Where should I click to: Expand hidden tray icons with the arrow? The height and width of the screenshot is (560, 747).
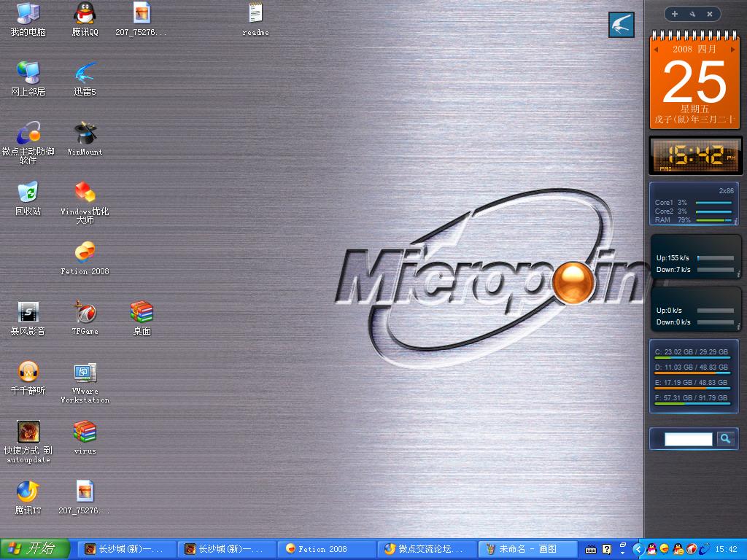(638, 549)
